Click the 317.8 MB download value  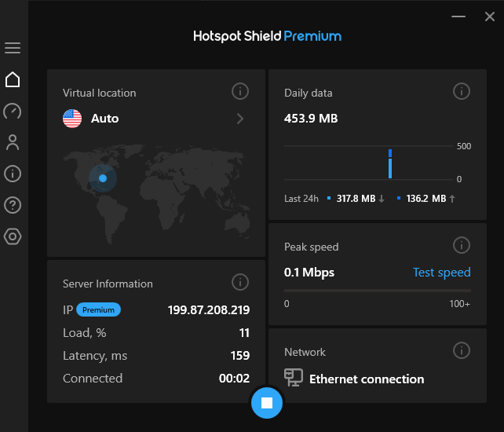point(356,199)
